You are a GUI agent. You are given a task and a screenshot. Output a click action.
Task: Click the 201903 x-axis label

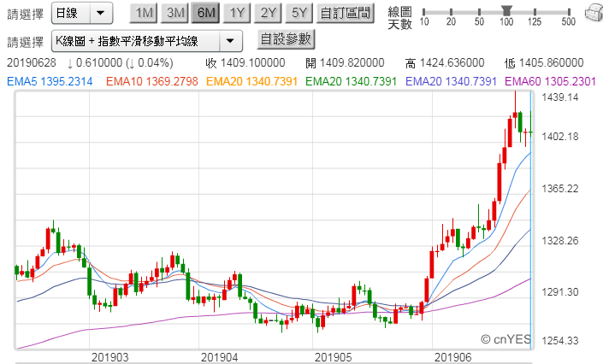[x=110, y=357]
